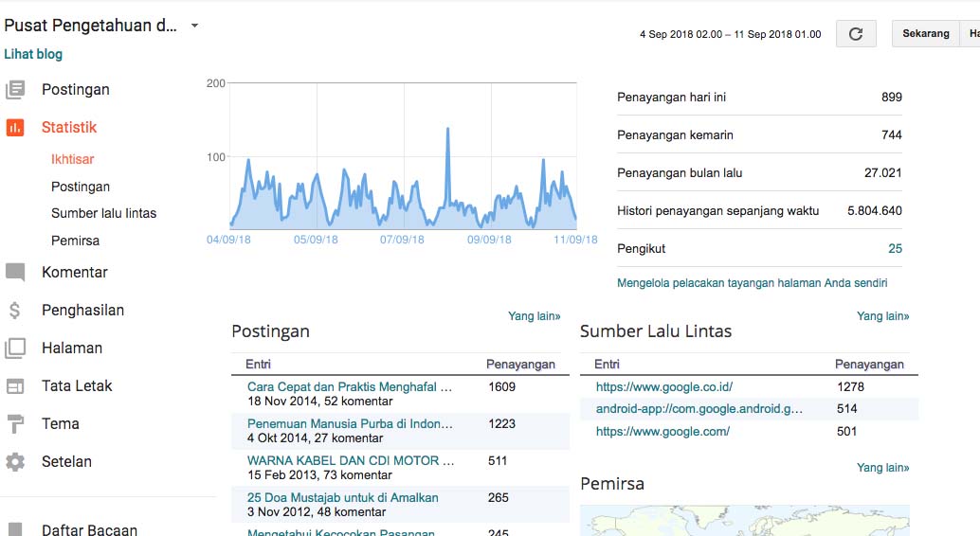The height and width of the screenshot is (536, 980).
Task: Go to Penghasilan in sidebar
Action: tap(83, 311)
